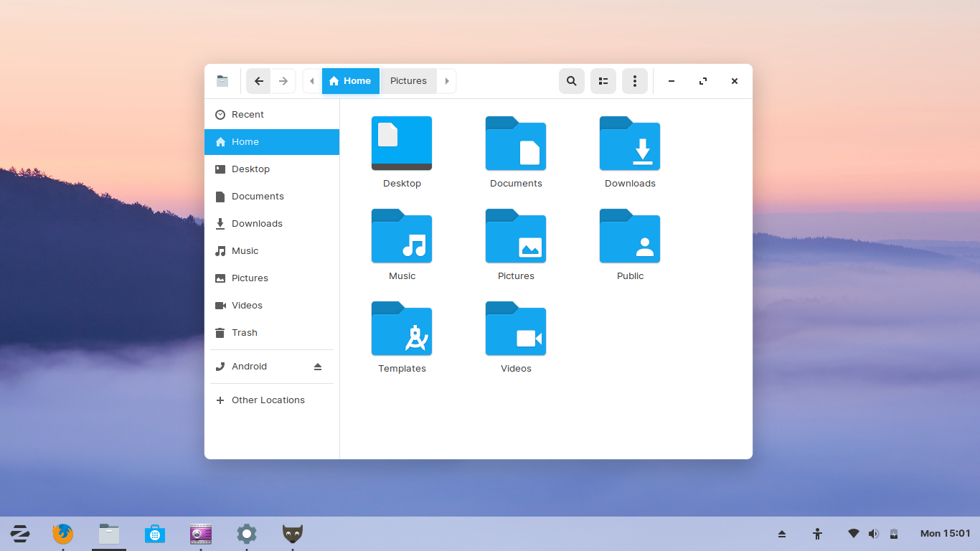The height and width of the screenshot is (551, 980).
Task: Open Videos in the sidebar
Action: [272, 306]
